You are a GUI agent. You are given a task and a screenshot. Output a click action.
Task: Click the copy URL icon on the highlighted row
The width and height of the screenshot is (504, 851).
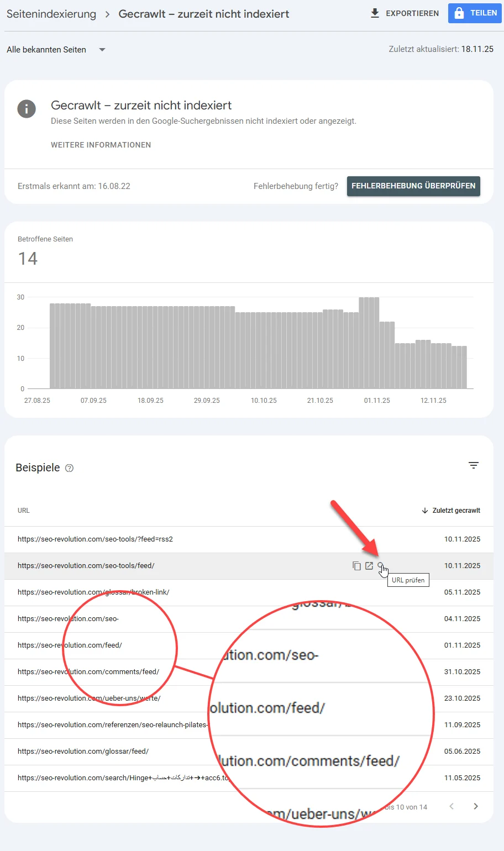[356, 565]
